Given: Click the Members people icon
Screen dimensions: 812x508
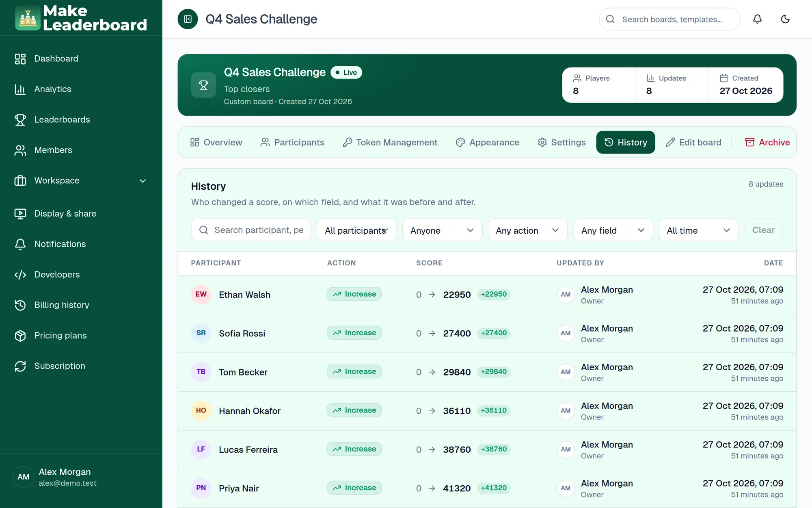Looking at the screenshot, I should [x=20, y=150].
